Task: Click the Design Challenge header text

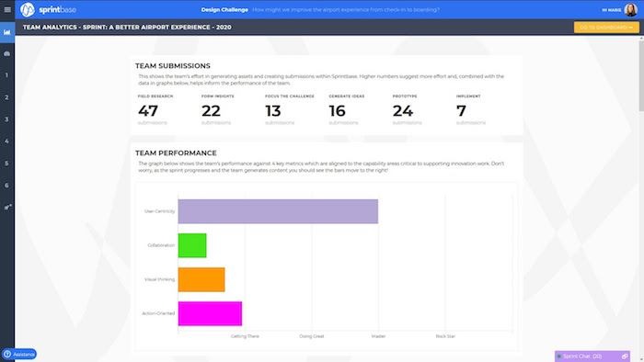Action: pos(224,9)
